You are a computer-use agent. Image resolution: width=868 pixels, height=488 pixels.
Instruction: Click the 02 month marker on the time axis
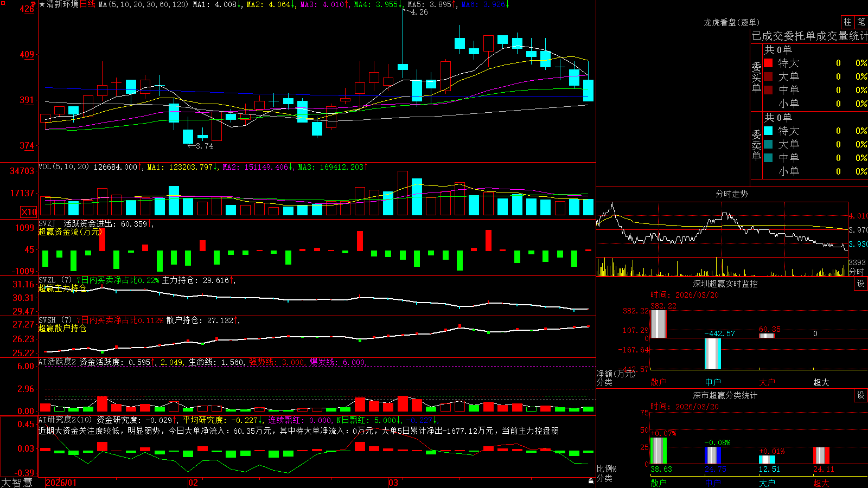(x=193, y=483)
